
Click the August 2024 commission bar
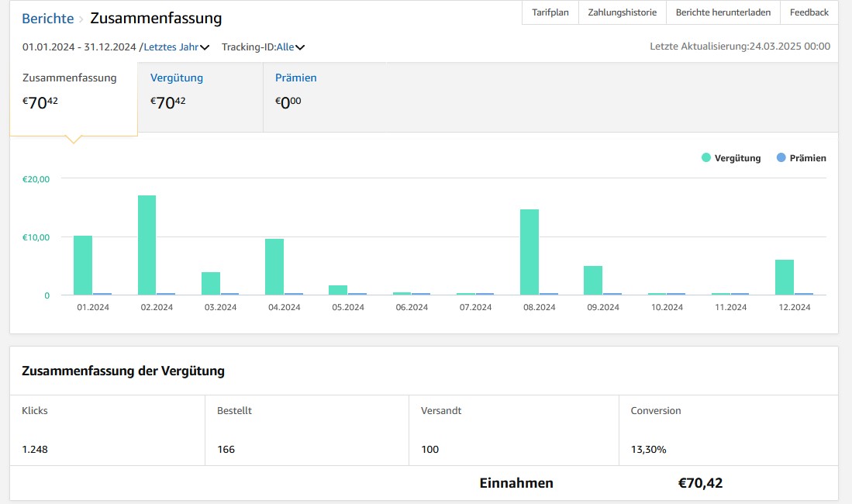tap(530, 252)
